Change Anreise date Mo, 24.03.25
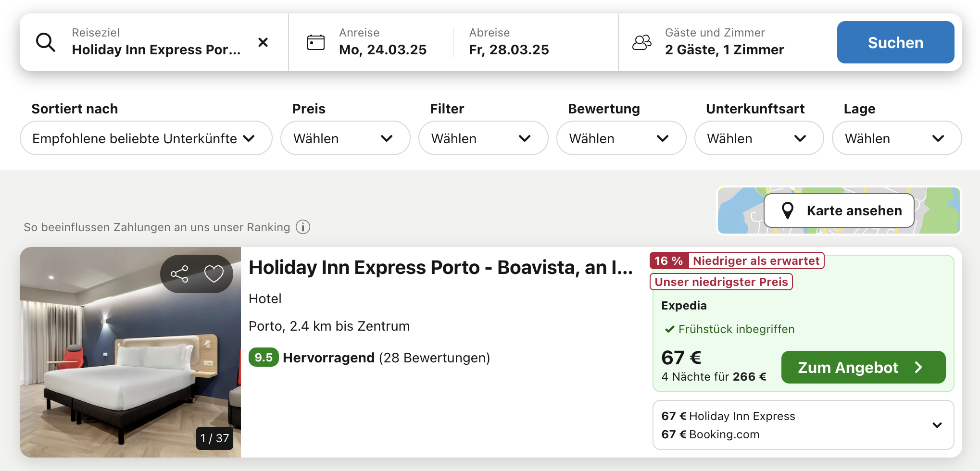The image size is (980, 471). point(383,42)
